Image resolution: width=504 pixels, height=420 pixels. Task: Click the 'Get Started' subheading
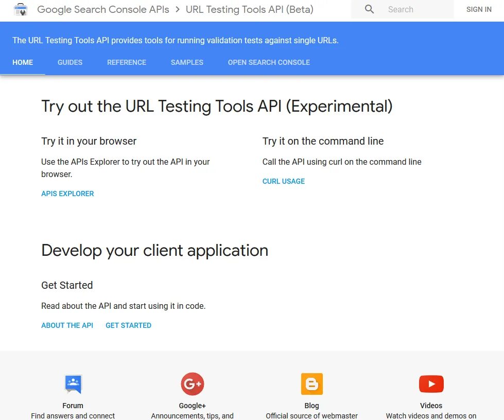67,285
